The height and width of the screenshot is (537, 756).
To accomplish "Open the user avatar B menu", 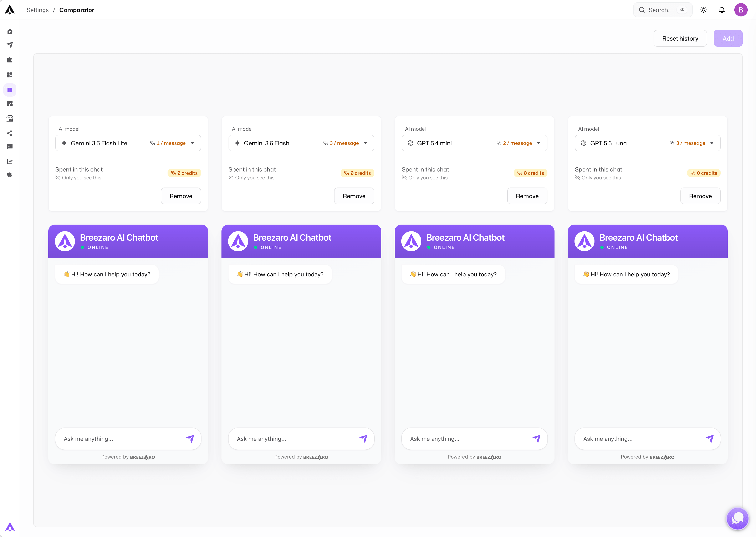I will click(741, 10).
